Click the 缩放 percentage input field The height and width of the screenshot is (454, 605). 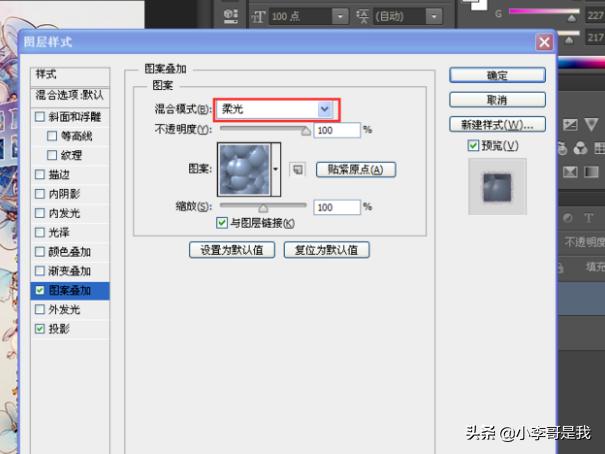tap(336, 207)
